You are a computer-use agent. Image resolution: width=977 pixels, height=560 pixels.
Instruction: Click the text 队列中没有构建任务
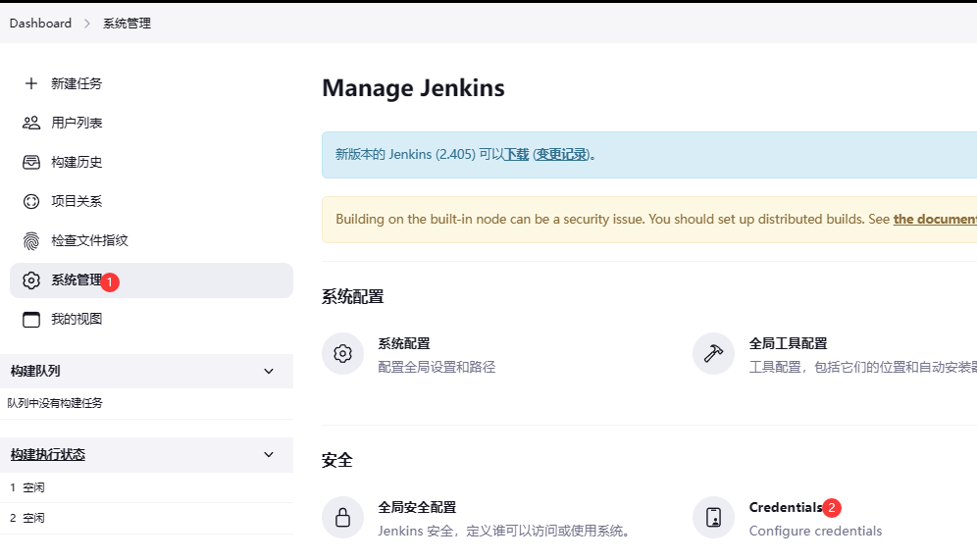[55, 403]
